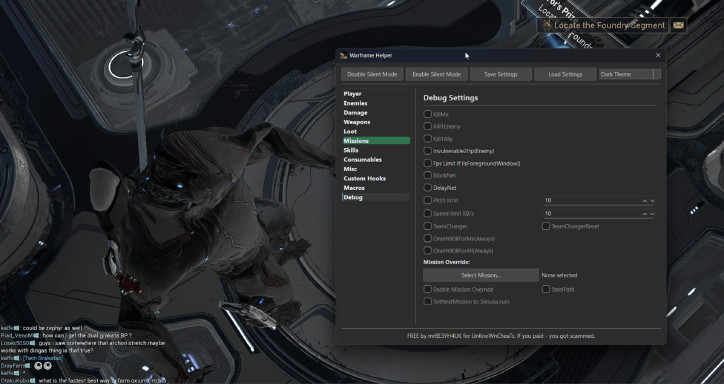The height and width of the screenshot is (384, 724).
Task: Click the Locate the Foundry Segment objective
Action: (609, 25)
